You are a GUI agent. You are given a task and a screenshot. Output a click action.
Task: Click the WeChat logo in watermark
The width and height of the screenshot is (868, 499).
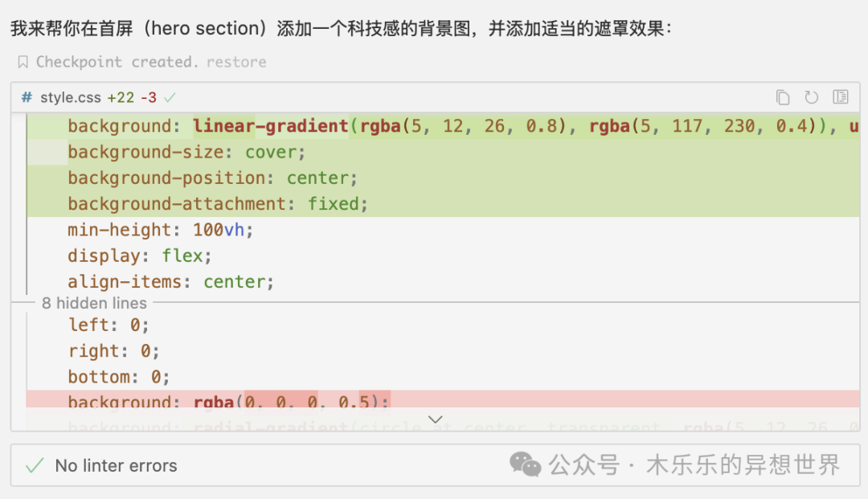(526, 464)
